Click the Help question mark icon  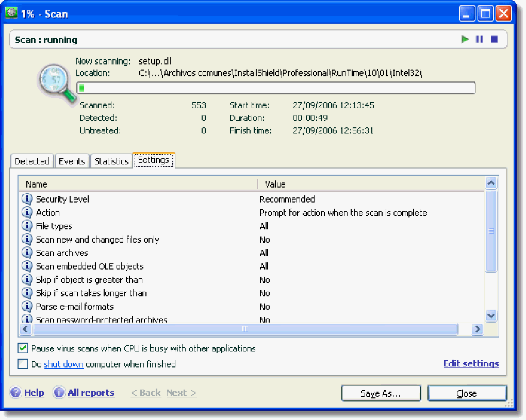[x=15, y=392]
